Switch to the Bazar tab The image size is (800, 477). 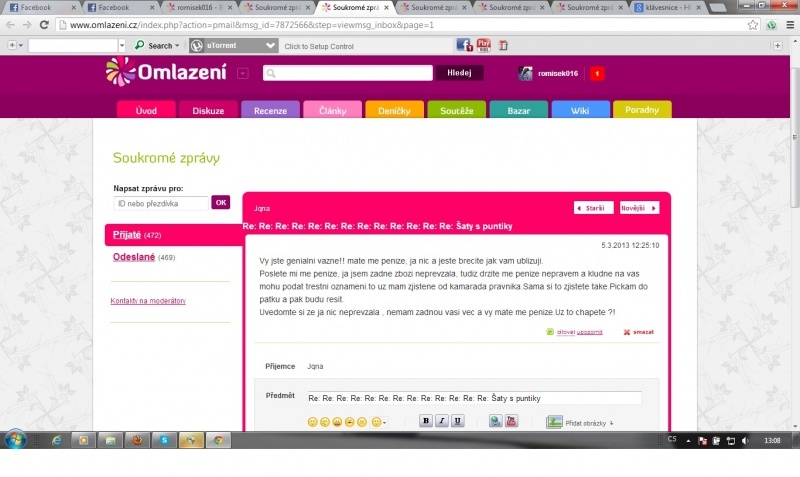[x=518, y=111]
